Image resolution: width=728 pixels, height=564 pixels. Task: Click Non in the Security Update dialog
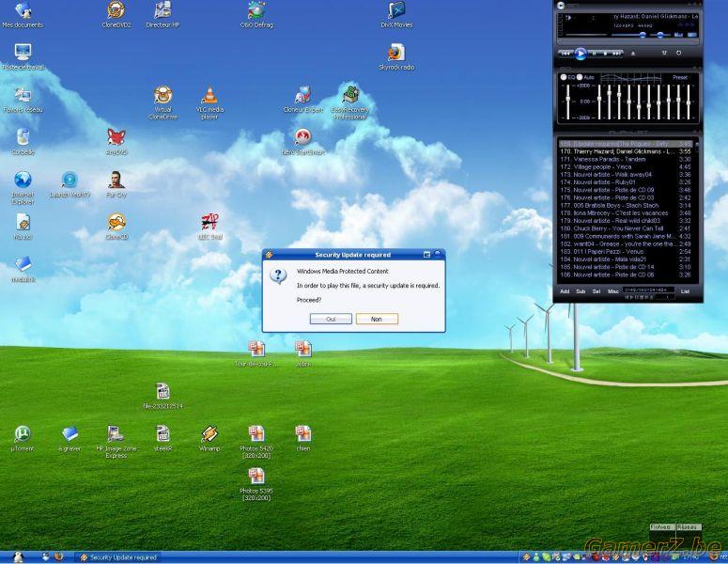tap(377, 320)
